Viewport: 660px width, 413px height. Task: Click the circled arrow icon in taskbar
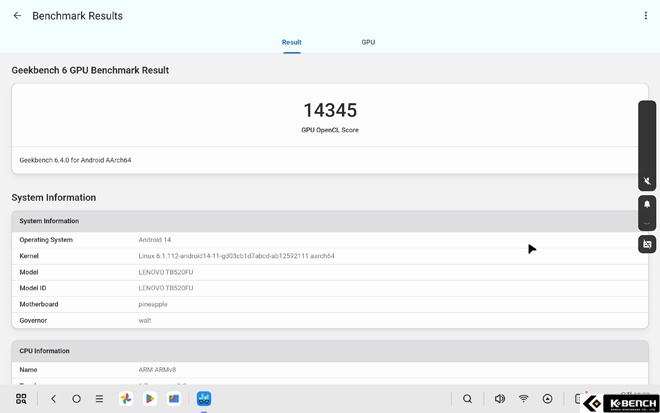548,399
